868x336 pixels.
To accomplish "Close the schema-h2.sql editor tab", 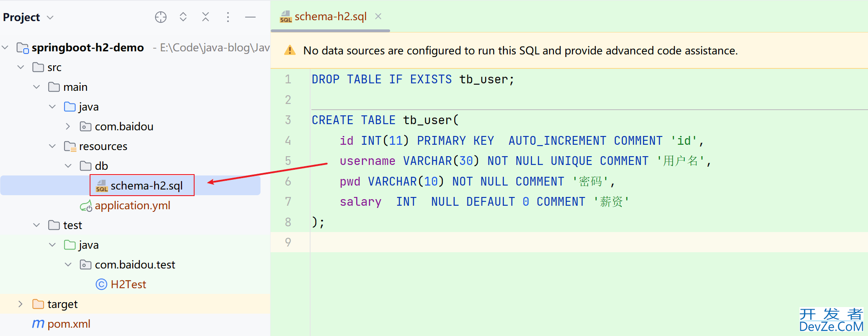I will (x=378, y=16).
